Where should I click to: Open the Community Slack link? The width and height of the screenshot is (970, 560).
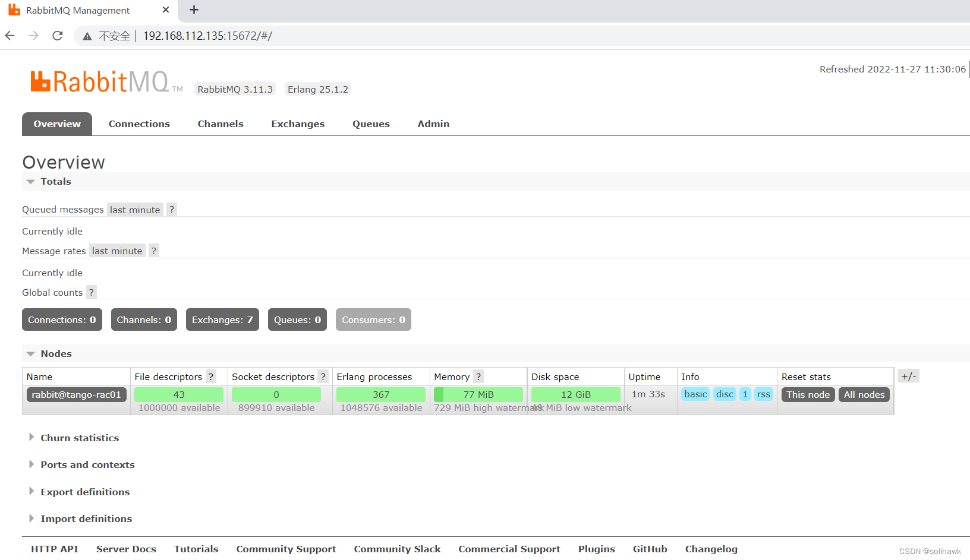point(397,549)
